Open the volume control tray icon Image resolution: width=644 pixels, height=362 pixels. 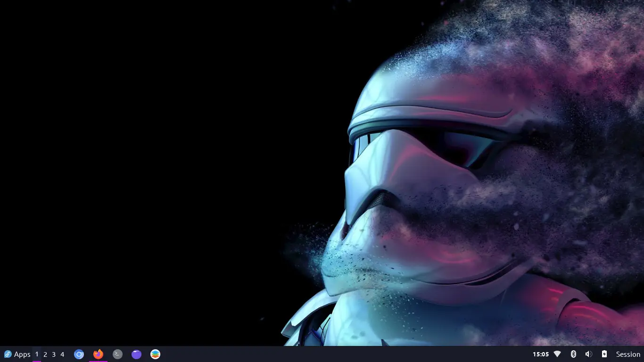pyautogui.click(x=588, y=354)
